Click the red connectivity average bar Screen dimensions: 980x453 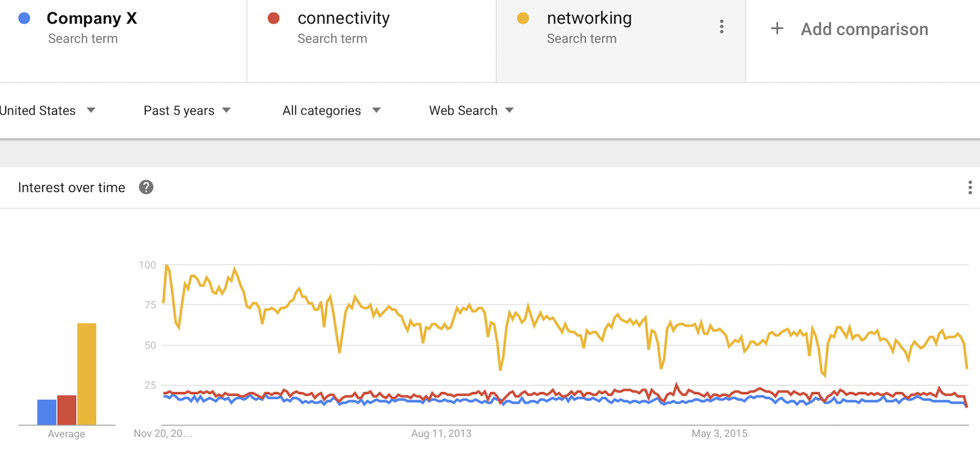[67, 410]
